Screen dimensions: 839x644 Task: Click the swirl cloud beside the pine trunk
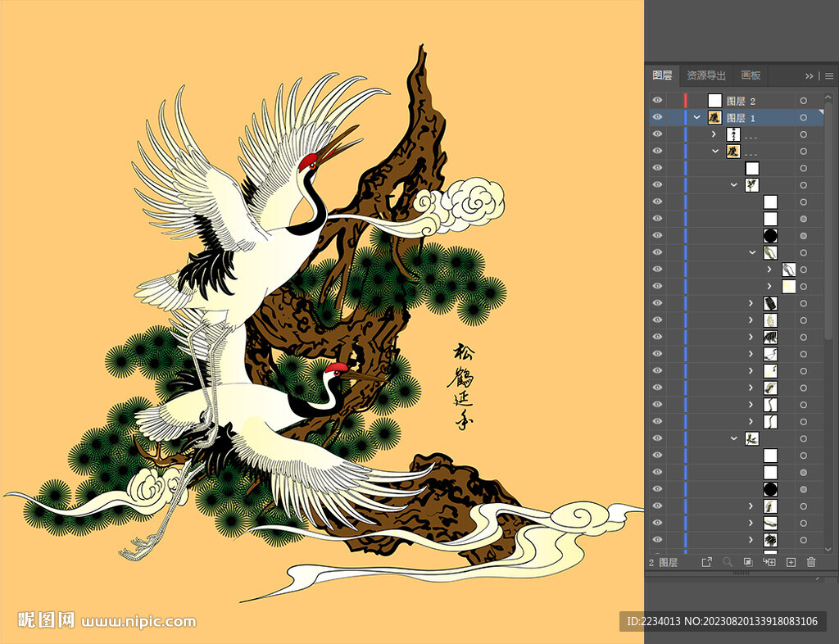point(457,206)
